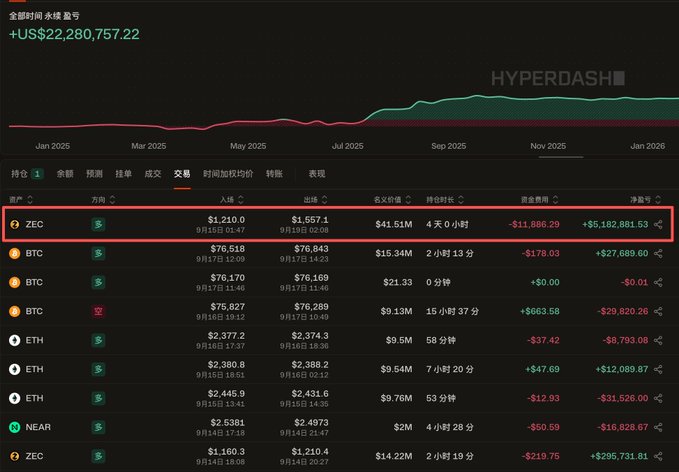Viewport: 679px width, 472px height.
Task: Share the ETH trade with -$31,526.00 loss
Action: pos(658,398)
